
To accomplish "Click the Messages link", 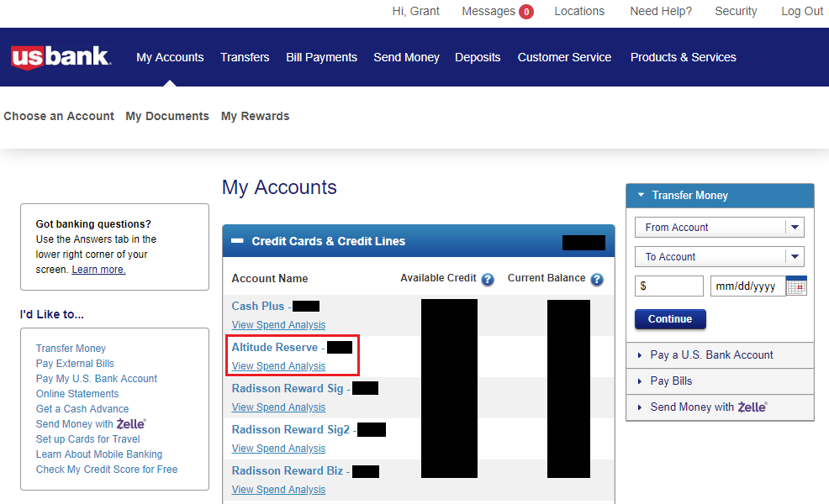I will point(488,11).
